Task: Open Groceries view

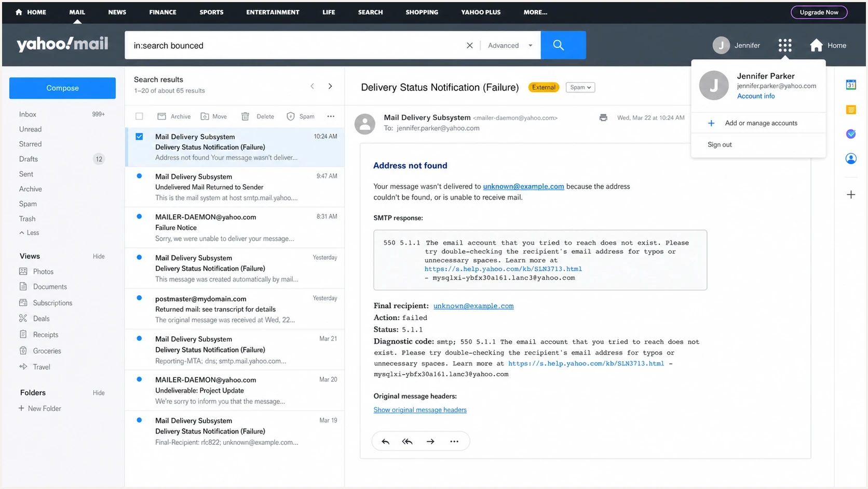Action: pyautogui.click(x=40, y=351)
